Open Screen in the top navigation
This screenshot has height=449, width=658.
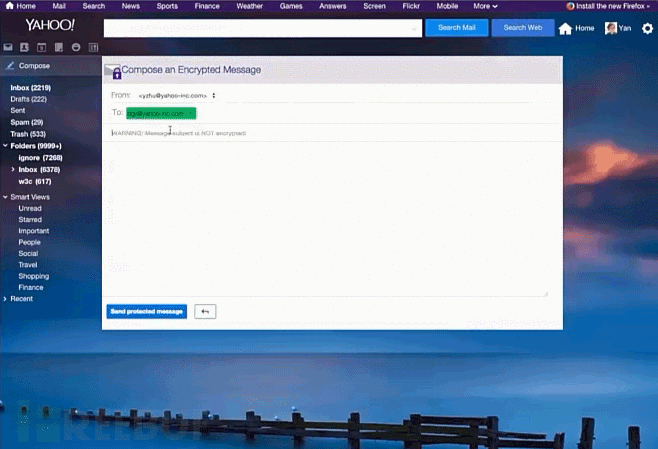(x=374, y=6)
